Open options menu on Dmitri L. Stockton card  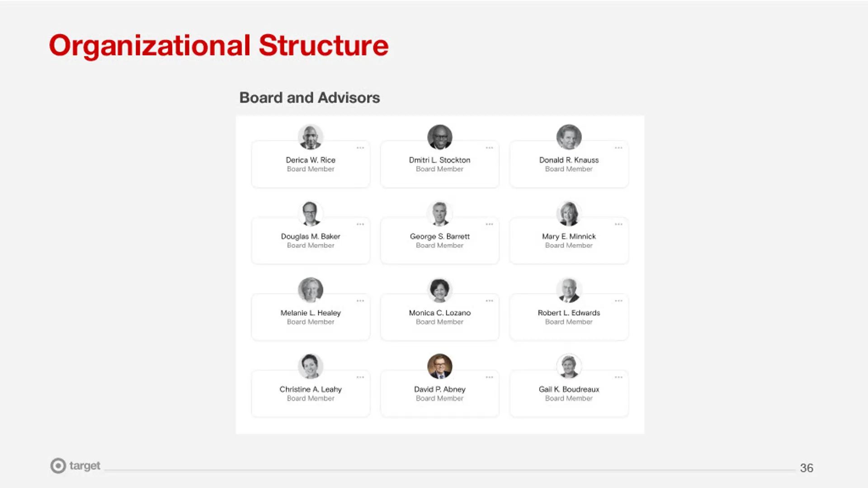coord(489,148)
